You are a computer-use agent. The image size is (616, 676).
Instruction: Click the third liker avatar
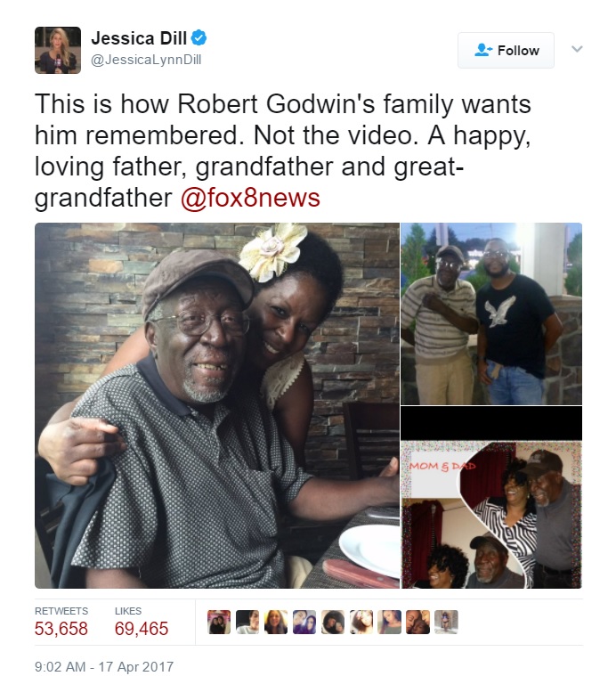click(276, 622)
